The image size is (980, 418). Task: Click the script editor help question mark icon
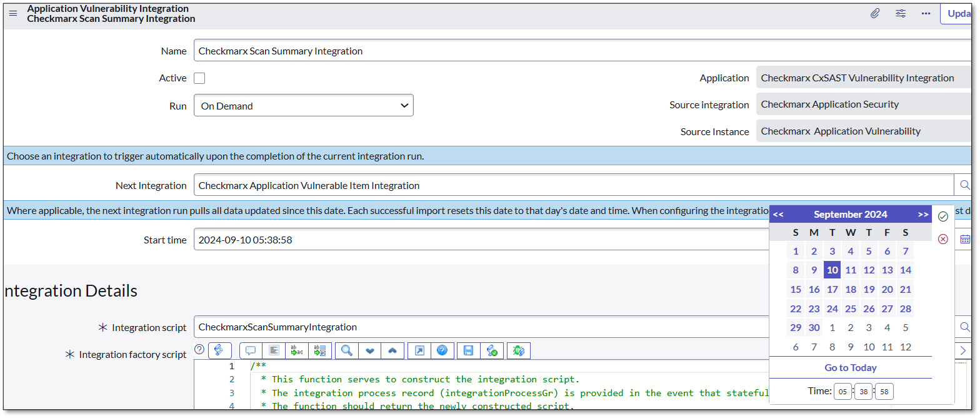[199, 350]
